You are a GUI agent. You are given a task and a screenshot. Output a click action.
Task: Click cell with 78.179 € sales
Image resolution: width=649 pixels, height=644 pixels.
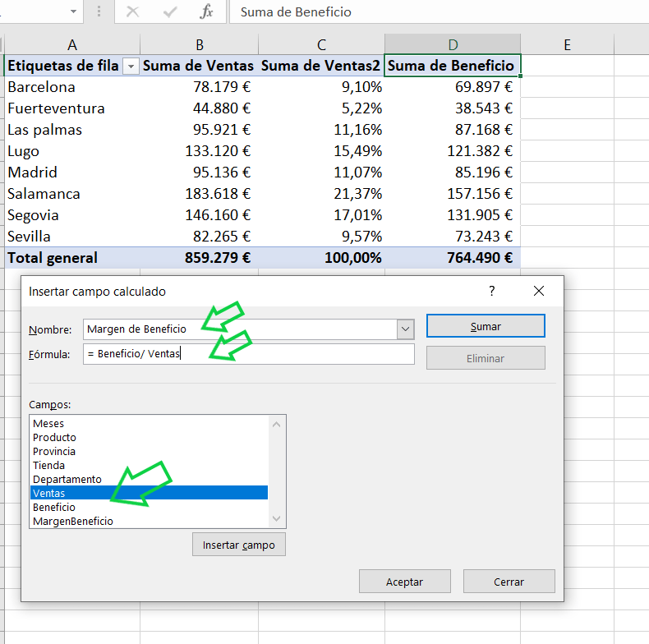(x=199, y=87)
